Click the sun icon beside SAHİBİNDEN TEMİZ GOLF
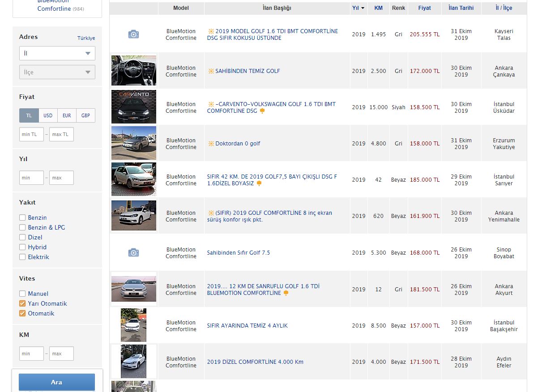This screenshot has width=542, height=392. point(211,71)
